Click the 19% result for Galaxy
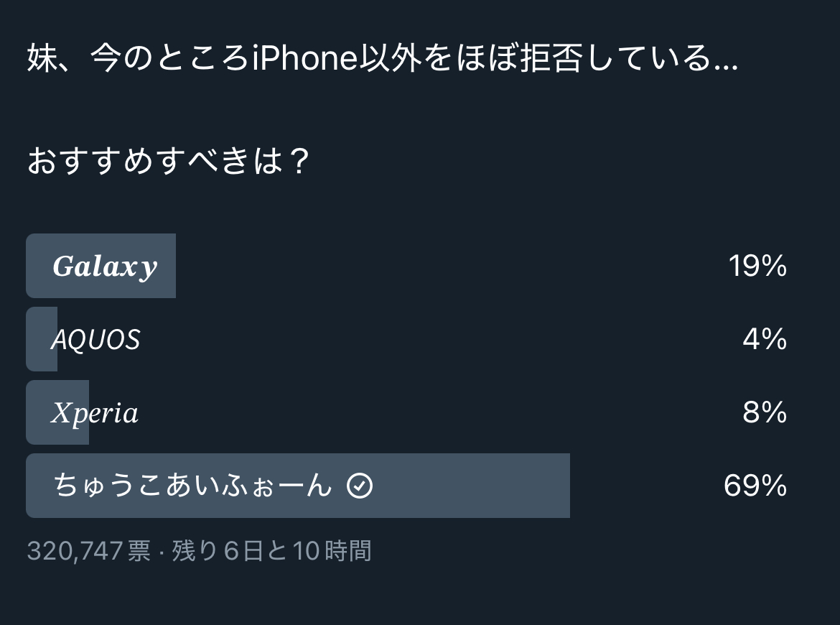This screenshot has height=625, width=840. point(757,266)
